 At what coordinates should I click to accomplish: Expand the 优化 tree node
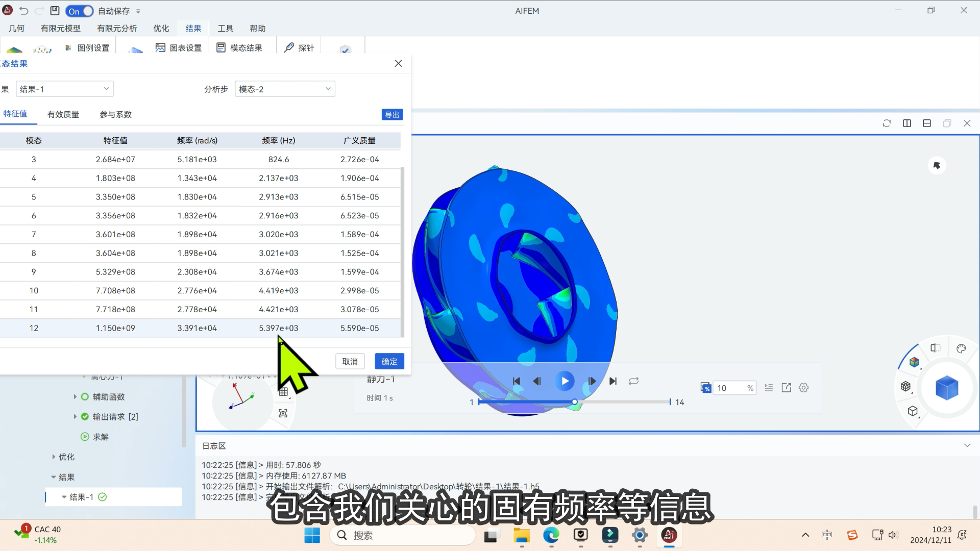pyautogui.click(x=54, y=457)
